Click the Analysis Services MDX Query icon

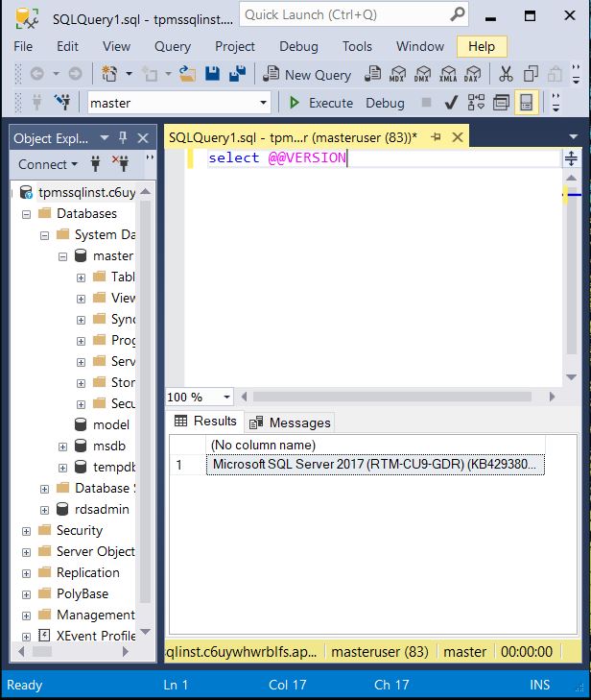click(397, 74)
